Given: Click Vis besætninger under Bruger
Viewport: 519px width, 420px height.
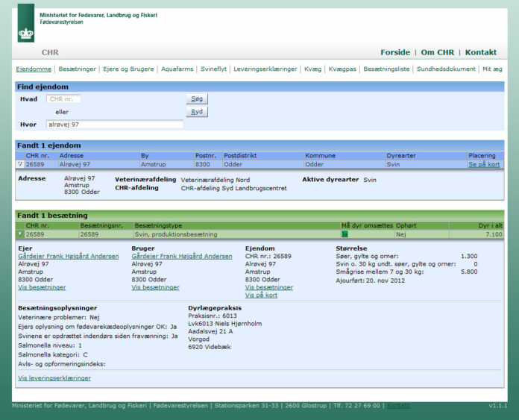Looking at the screenshot, I should [155, 287].
